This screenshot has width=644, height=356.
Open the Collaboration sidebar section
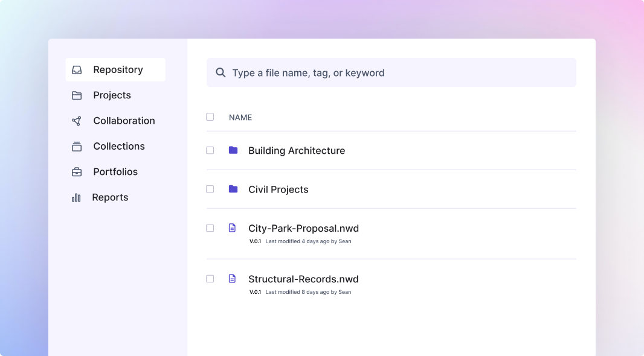[124, 121]
